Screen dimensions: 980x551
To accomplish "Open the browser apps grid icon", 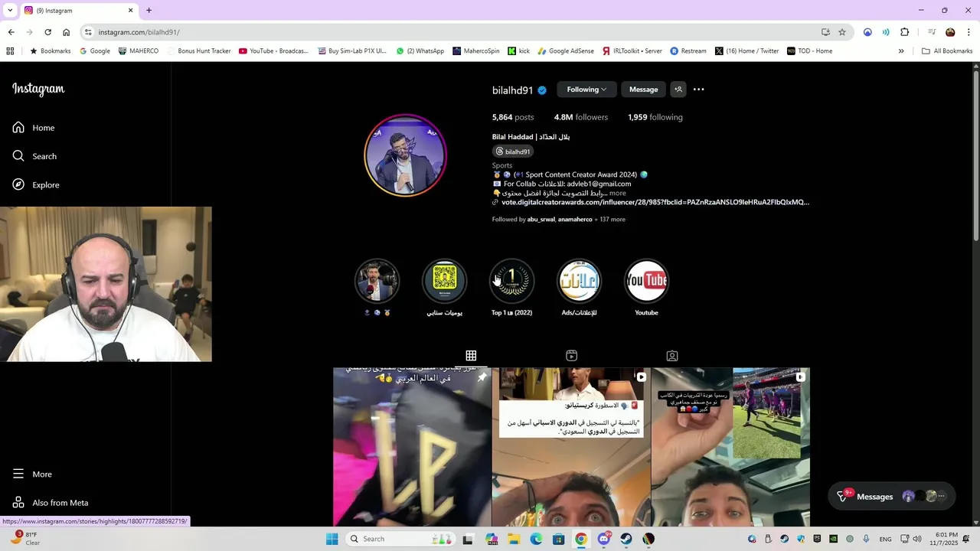I will [10, 51].
